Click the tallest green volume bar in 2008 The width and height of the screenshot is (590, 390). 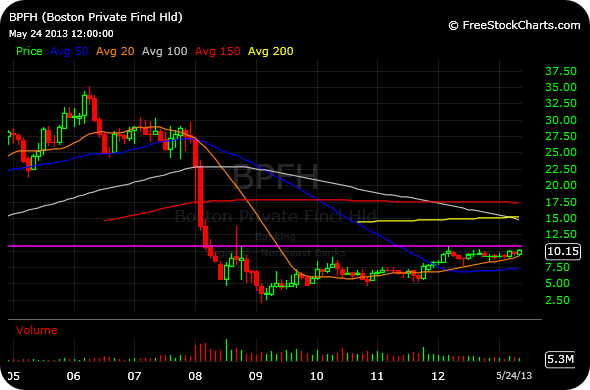click(227, 350)
